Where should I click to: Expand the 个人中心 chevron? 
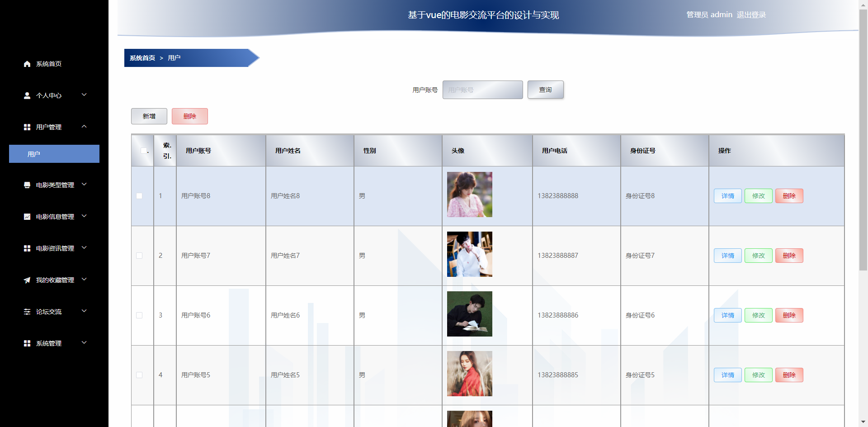tap(84, 95)
